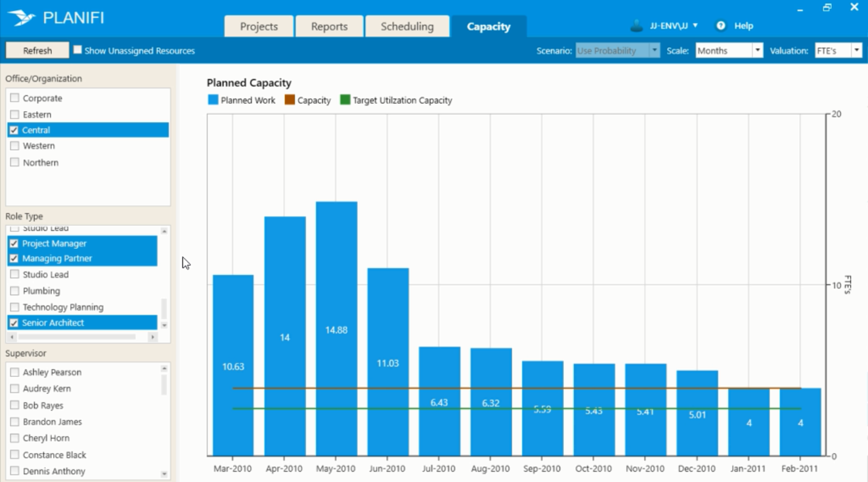Check supervisor Ashley Pearson
Viewport: 868px width, 482px height.
[14, 372]
